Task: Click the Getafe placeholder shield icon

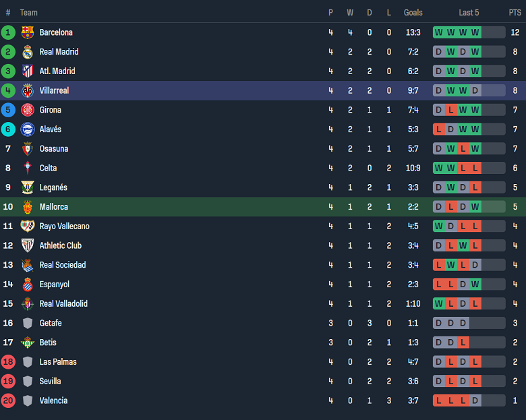Action: (28, 324)
